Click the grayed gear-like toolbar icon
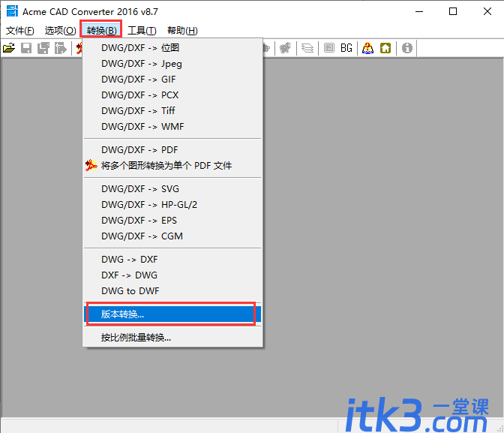Viewport: 504px width, 433px height. pos(285,48)
